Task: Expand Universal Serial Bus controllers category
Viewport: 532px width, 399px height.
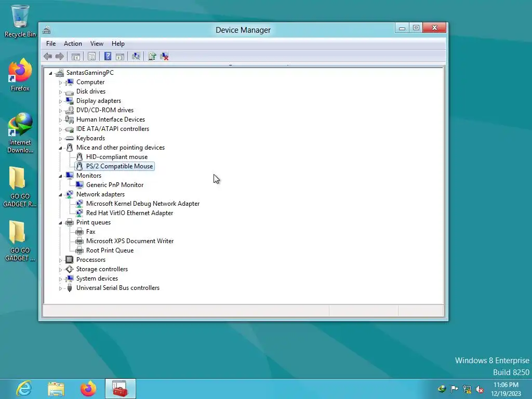Action: point(60,288)
